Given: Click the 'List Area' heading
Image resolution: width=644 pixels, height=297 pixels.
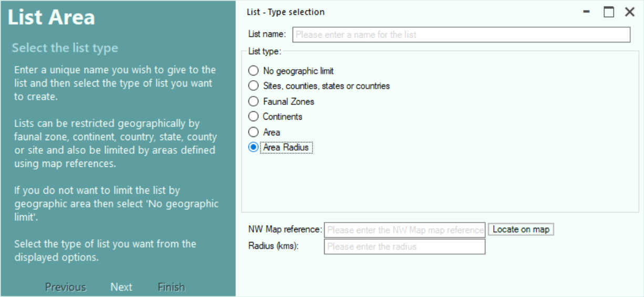Looking at the screenshot, I should [51, 17].
